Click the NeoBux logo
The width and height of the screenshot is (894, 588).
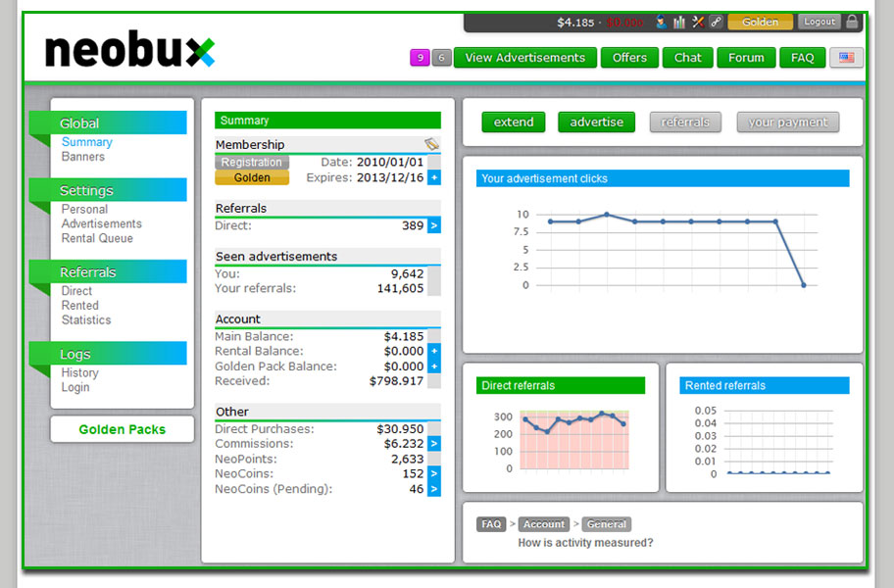(130, 49)
